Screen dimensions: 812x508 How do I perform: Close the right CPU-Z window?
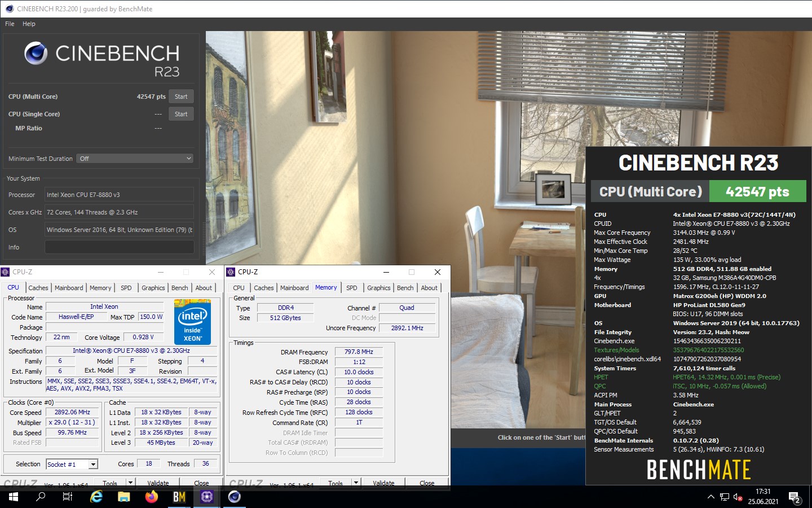click(x=438, y=272)
